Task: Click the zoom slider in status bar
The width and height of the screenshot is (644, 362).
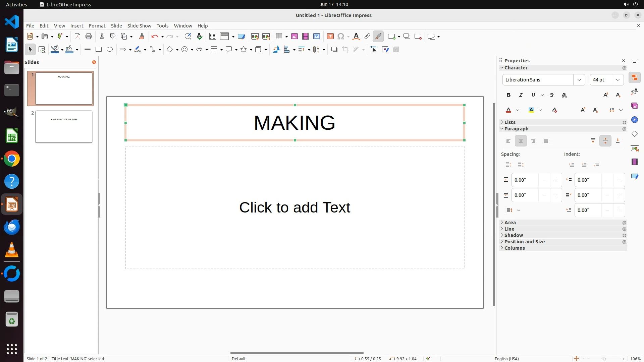Action: [604, 359]
